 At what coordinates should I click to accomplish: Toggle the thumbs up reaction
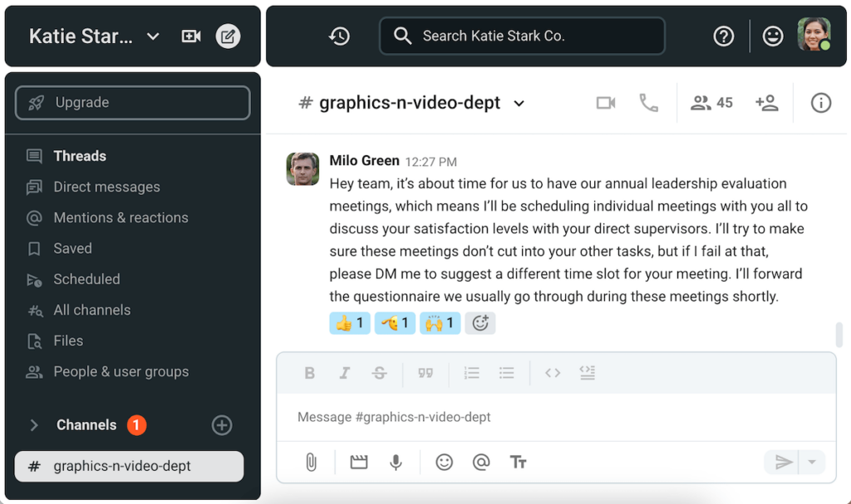pos(349,323)
